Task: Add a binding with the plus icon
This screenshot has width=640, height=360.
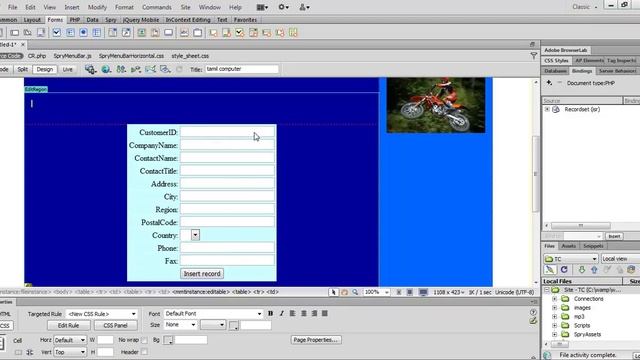Action: [x=549, y=83]
